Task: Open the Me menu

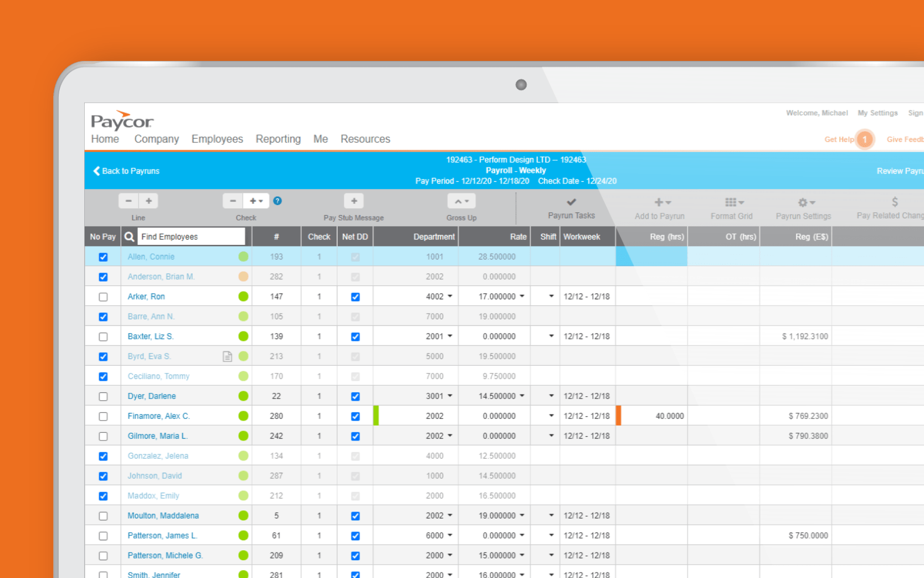Action: pyautogui.click(x=320, y=139)
